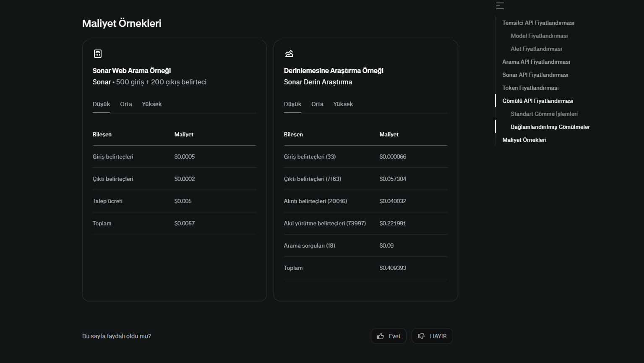Open Arama API Fiyatlandırması link

(x=536, y=62)
